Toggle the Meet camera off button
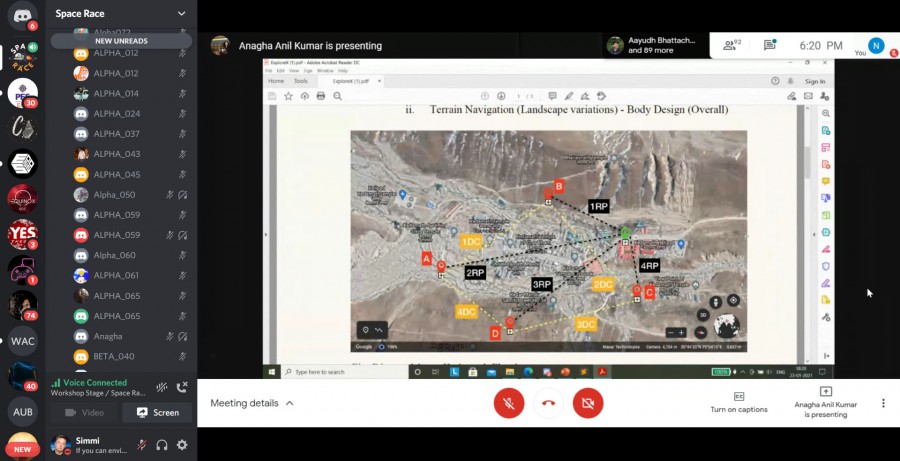The height and width of the screenshot is (461, 900). coord(588,403)
